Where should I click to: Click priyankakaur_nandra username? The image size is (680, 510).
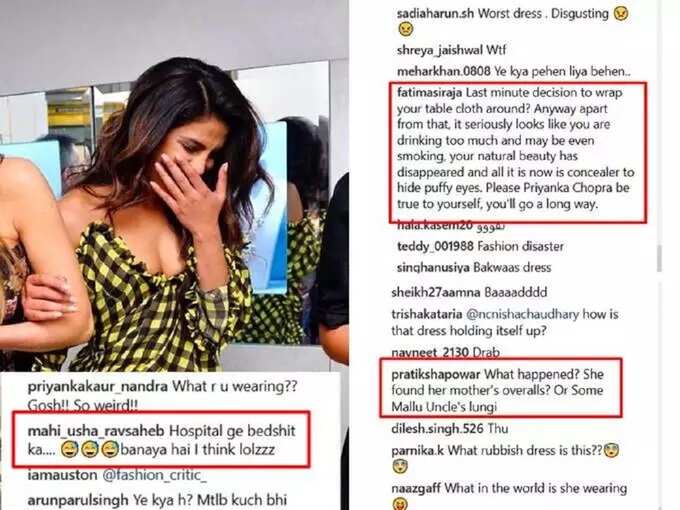pos(98,386)
